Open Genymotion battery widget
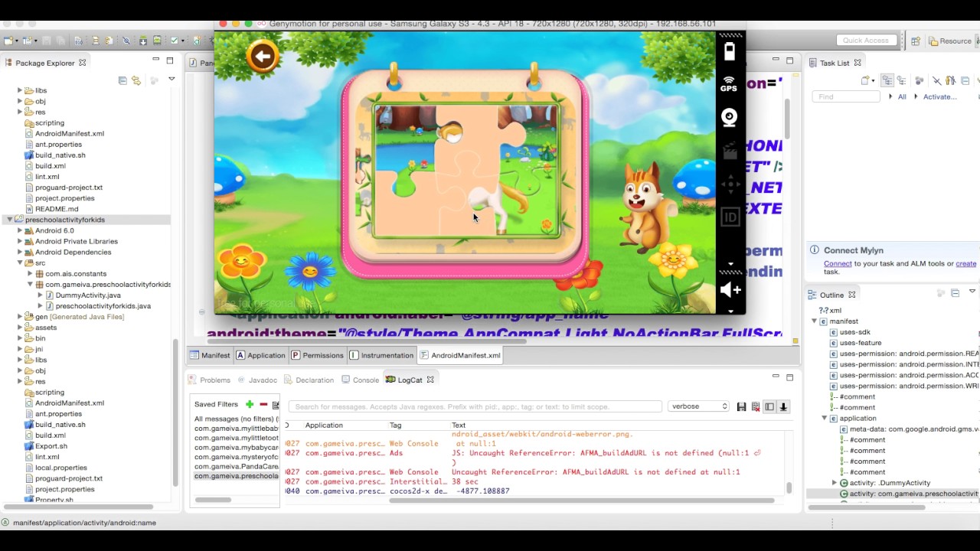Viewport: 980px width, 551px height. [730, 51]
